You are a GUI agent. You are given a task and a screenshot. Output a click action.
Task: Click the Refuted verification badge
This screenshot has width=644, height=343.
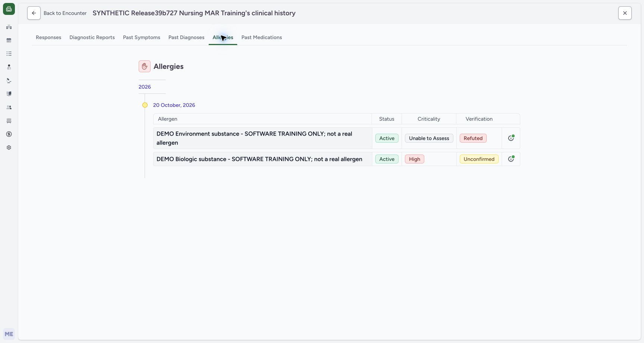coord(473,138)
